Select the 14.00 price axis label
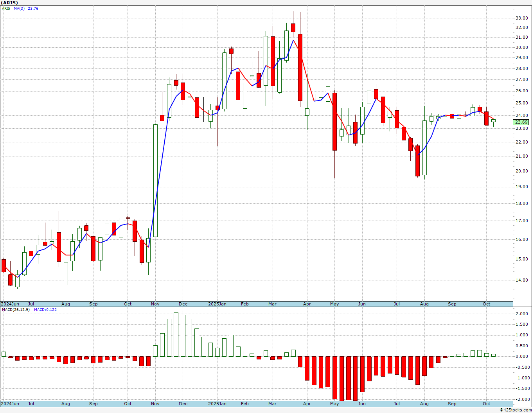 [521, 280]
